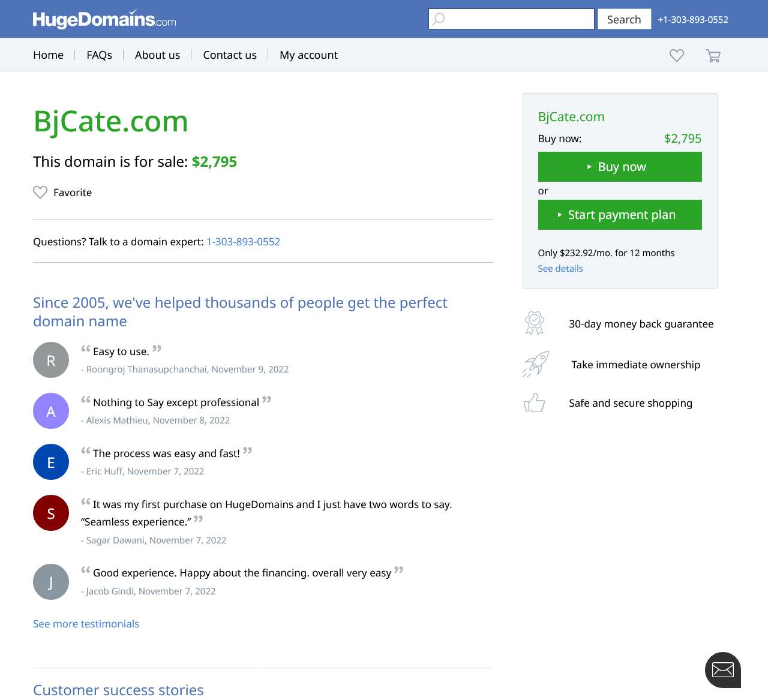Click the rocket immediate ownership icon
This screenshot has height=700, width=768.
(535, 364)
